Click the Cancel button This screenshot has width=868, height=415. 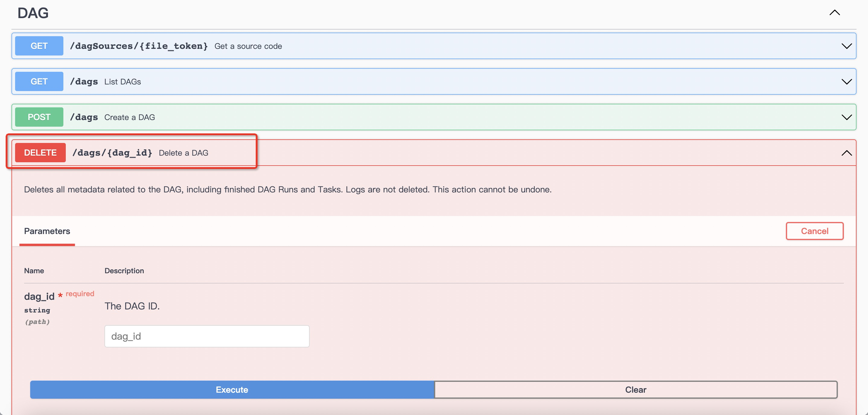click(814, 231)
